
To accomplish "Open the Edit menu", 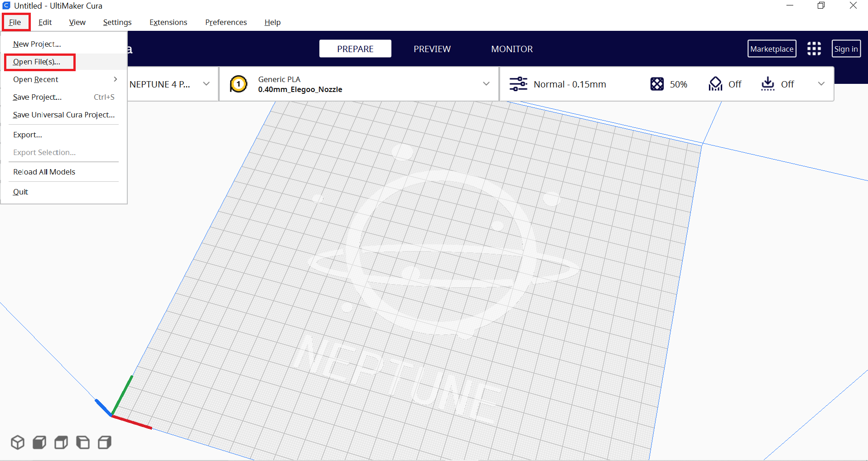I will [x=45, y=22].
